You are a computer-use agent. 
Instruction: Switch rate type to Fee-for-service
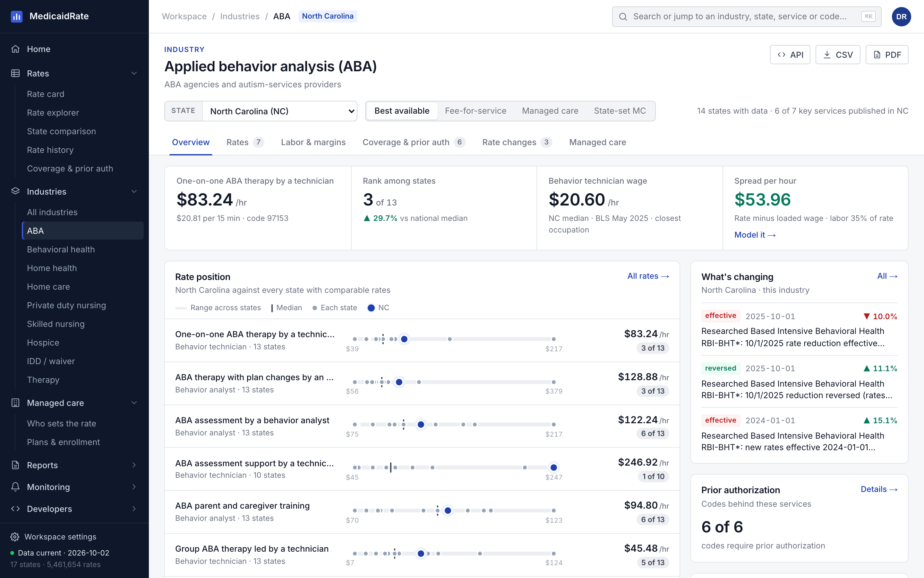[x=475, y=111]
